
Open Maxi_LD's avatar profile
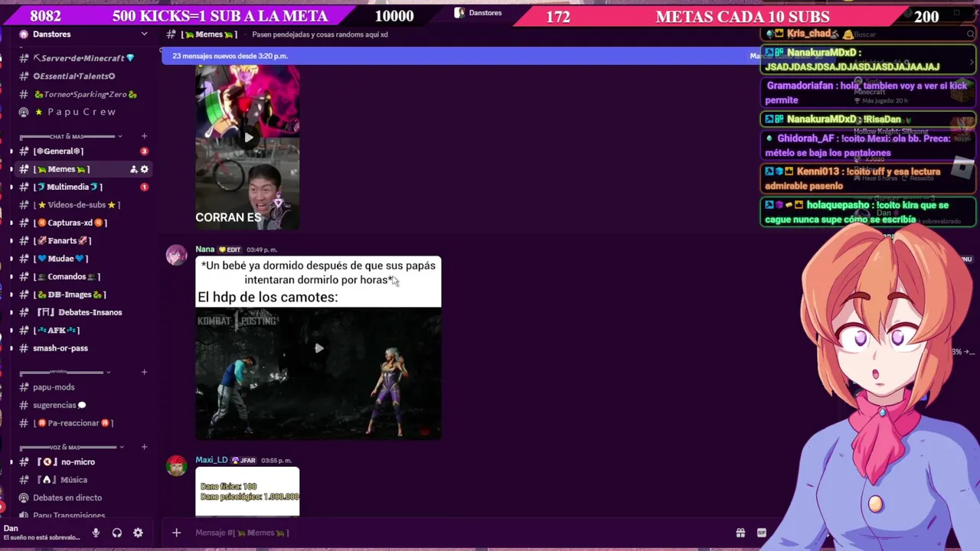point(177,466)
